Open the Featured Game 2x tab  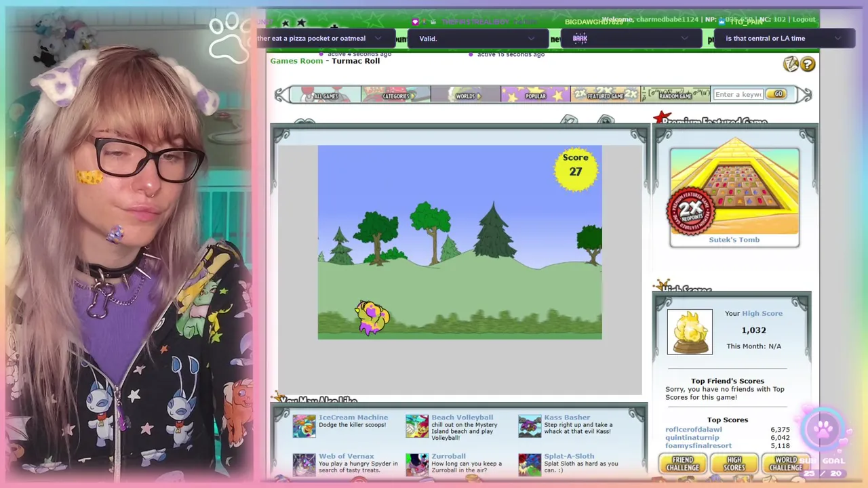[x=606, y=95]
